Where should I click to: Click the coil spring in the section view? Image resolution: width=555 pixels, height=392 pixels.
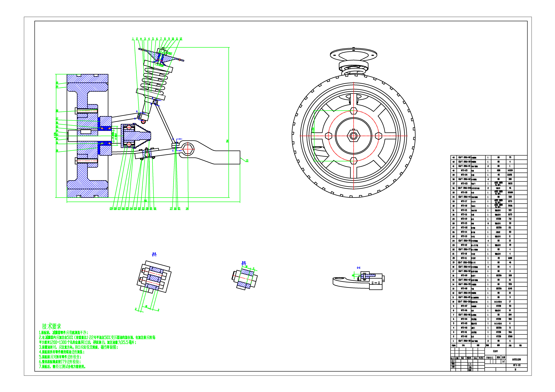155,80
